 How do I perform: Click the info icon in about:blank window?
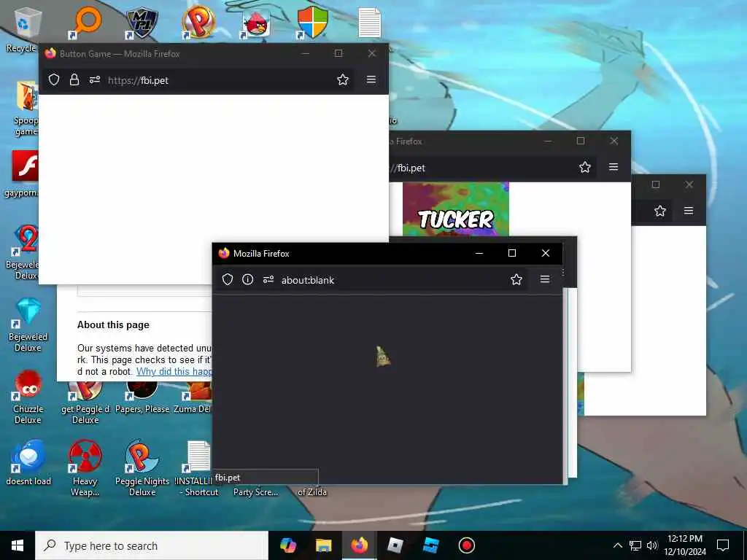pyautogui.click(x=248, y=279)
